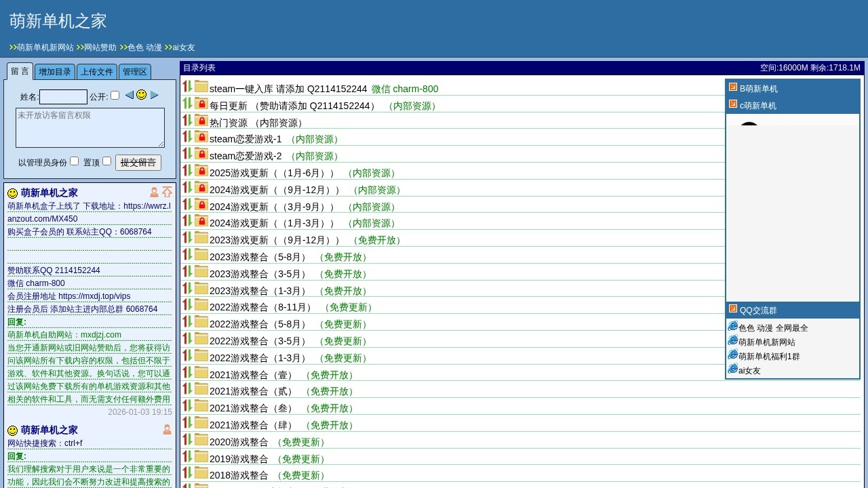The width and height of the screenshot is (868, 488).
Task: Open the 网站赞助 link in header
Action: [x=100, y=47]
